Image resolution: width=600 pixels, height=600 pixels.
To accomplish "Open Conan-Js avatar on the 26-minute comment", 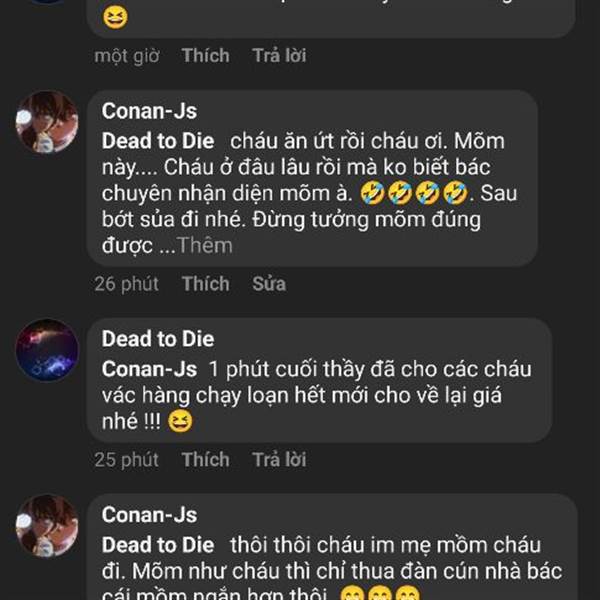I will 47,123.
